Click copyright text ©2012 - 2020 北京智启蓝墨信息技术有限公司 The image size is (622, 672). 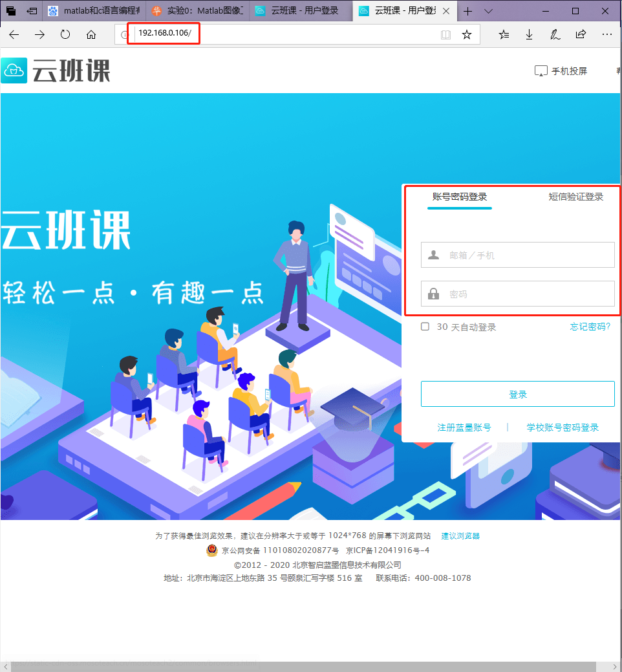(x=317, y=565)
